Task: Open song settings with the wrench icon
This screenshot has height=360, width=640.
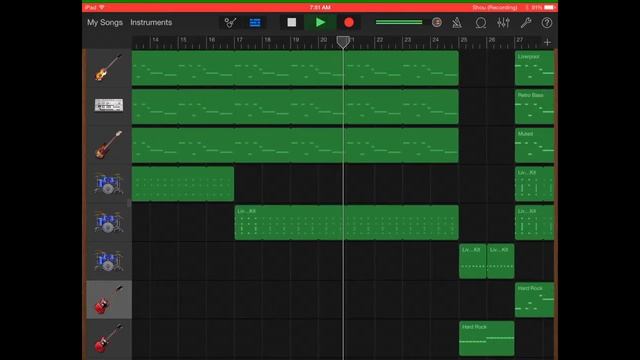Action: (x=526, y=23)
